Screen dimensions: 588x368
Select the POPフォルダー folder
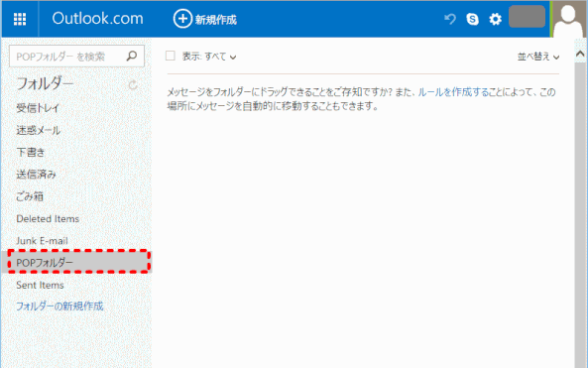tap(77, 262)
